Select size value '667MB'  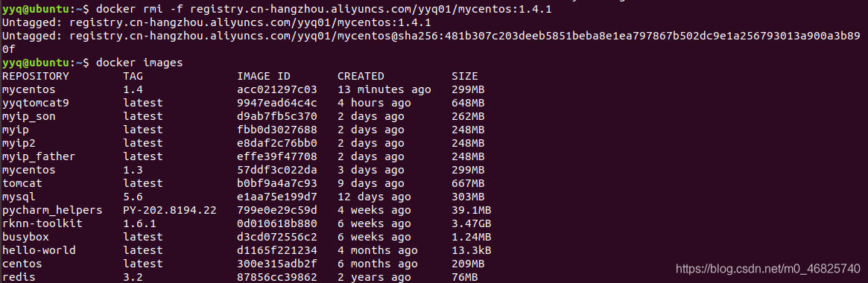[x=468, y=182]
